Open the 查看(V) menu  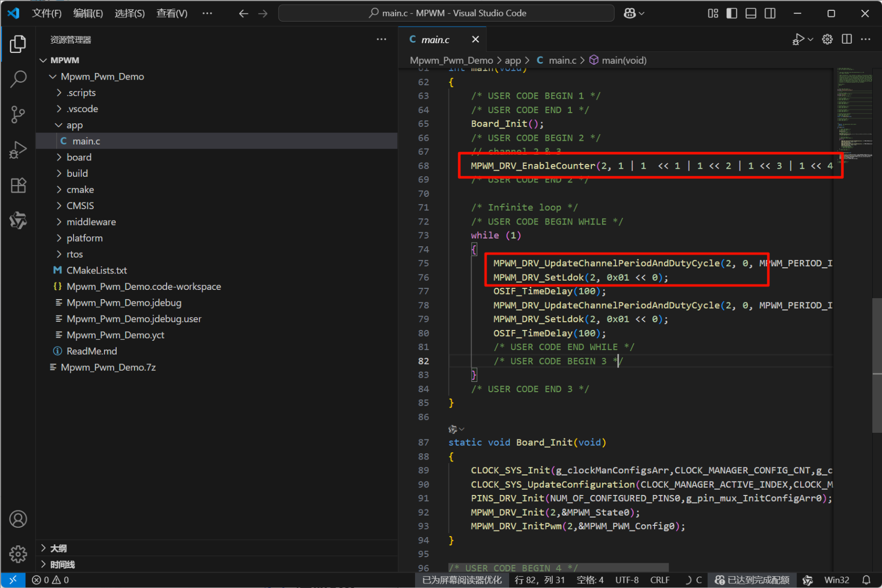[x=172, y=13]
